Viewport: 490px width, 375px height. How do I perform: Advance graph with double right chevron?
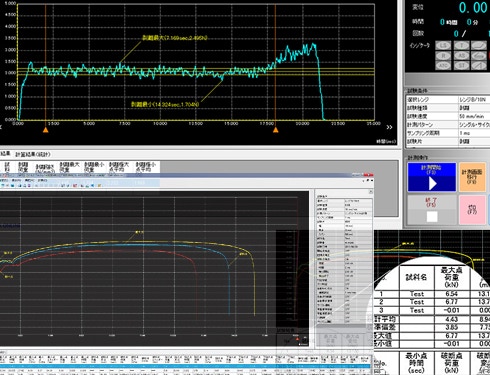(389, 127)
